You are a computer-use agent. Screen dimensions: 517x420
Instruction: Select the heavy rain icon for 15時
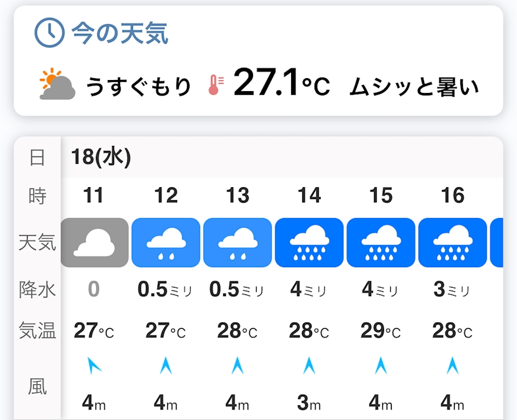(381, 243)
